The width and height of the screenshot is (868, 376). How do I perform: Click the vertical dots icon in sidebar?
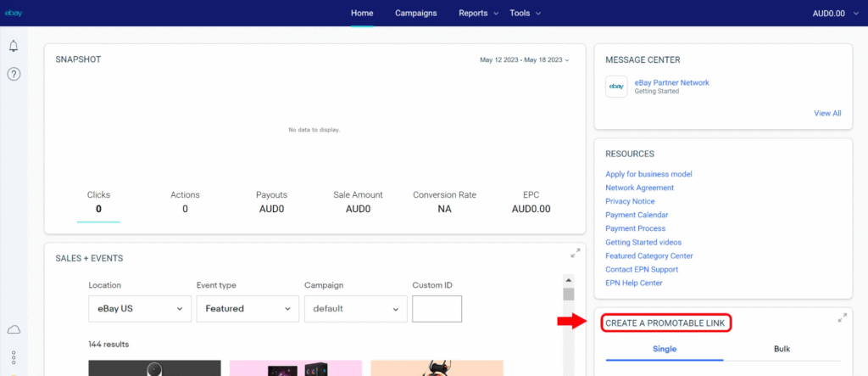(14, 357)
